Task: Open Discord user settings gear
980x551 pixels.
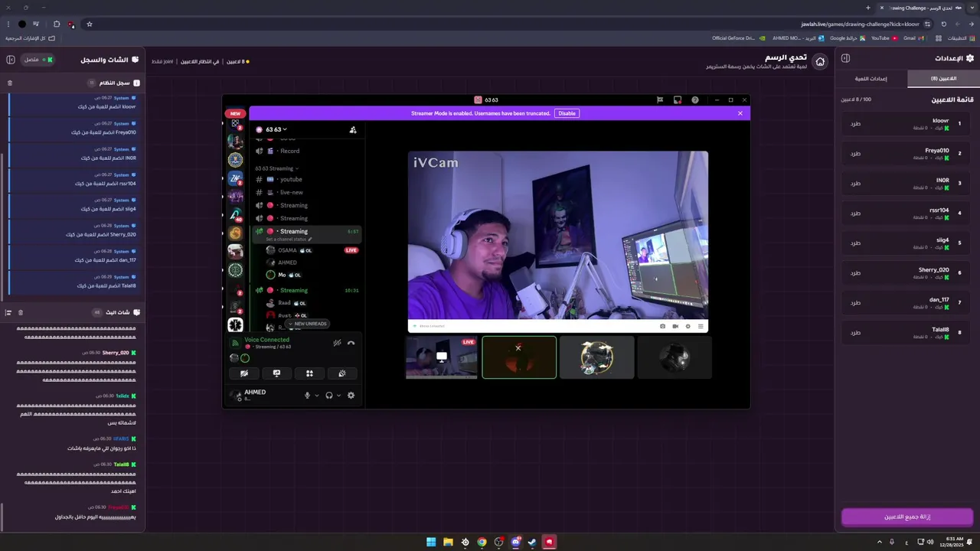Action: [x=351, y=396]
